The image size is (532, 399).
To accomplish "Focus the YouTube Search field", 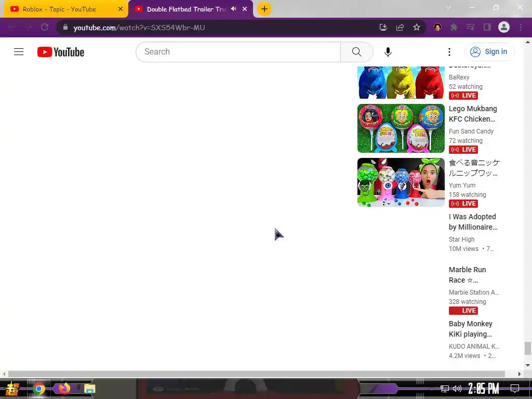I will click(238, 52).
